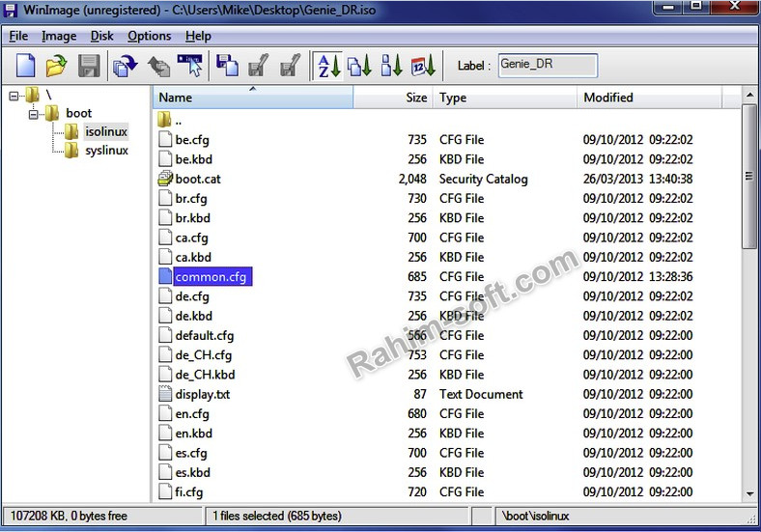The image size is (761, 532).
Task: Open the Image menu
Action: [59, 36]
